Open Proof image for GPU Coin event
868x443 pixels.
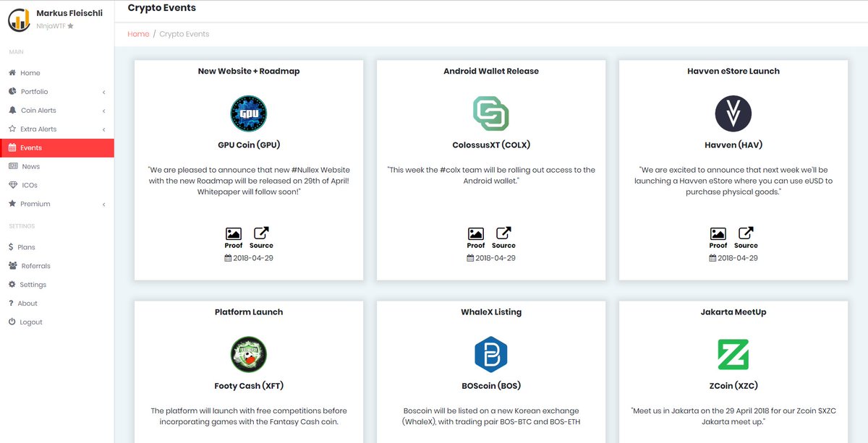click(234, 233)
